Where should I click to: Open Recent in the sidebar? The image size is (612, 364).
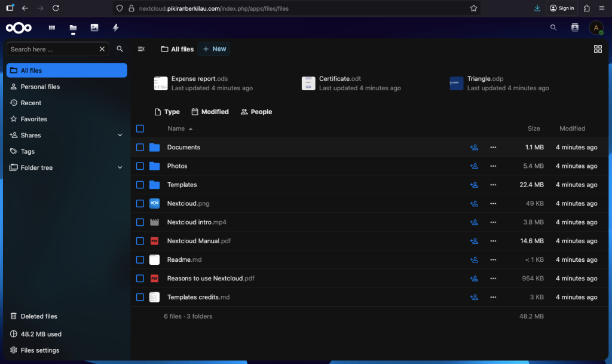point(31,103)
